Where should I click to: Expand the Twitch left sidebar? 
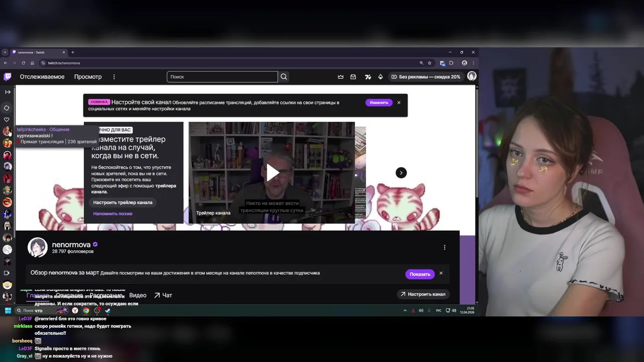point(8,92)
